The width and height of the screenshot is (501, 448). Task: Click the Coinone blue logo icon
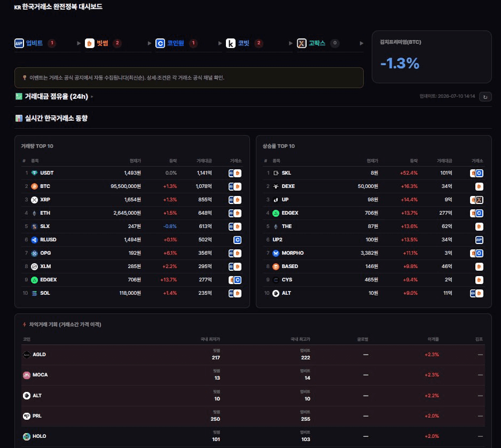(x=160, y=43)
